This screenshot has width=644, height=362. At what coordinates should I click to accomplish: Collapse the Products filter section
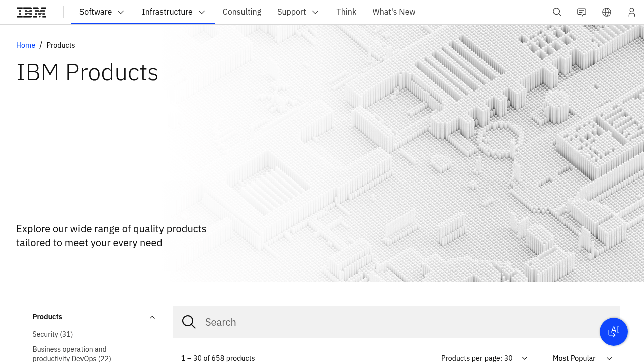coord(152,317)
